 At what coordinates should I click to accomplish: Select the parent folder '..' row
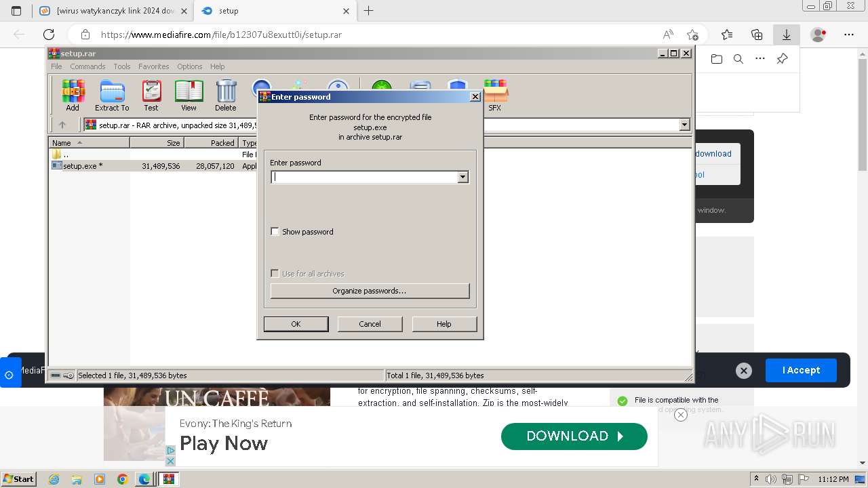click(x=153, y=155)
